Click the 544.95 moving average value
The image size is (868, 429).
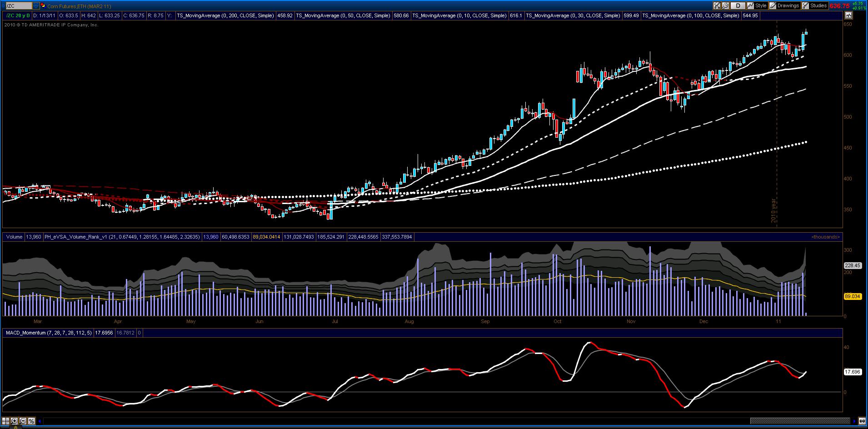[x=750, y=15]
